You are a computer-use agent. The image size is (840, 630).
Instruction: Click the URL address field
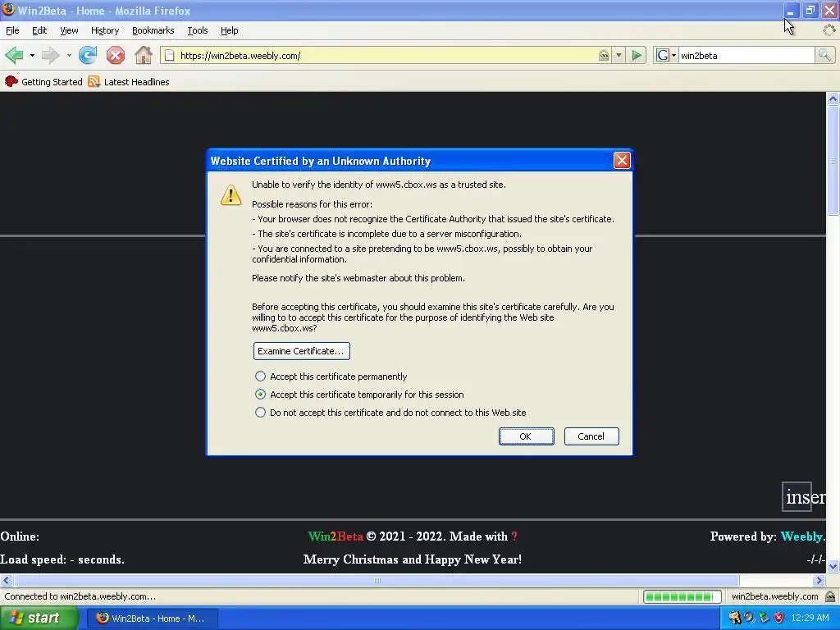[x=386, y=55]
